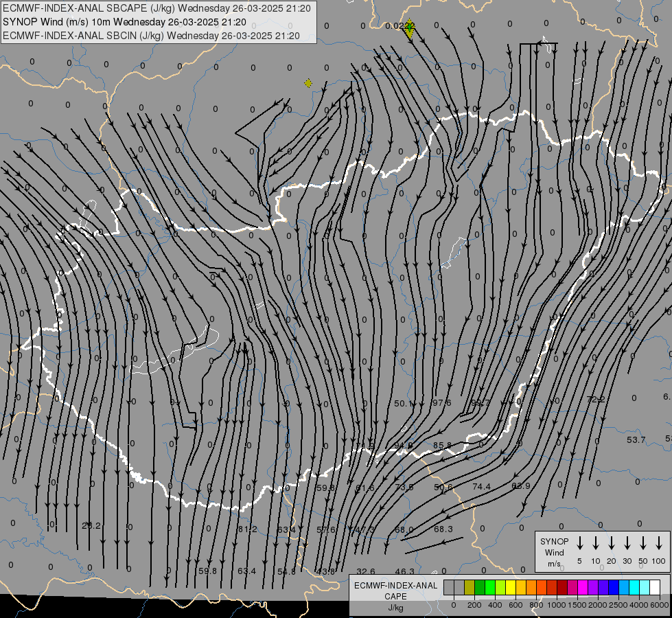Click the 4000 tick label on CAPE scale
The image size is (672, 618).
(x=639, y=605)
